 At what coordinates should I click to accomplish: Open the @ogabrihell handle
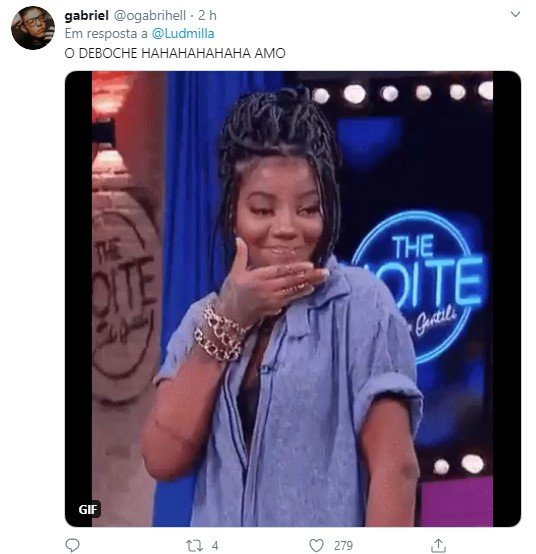pos(149,16)
